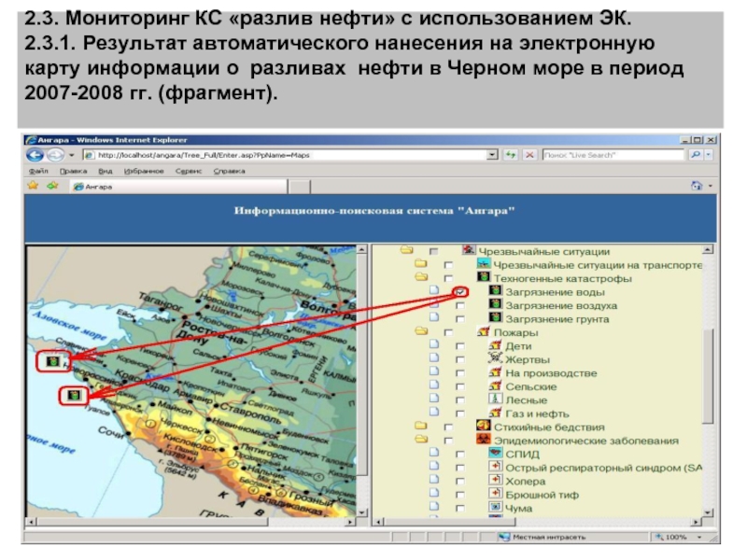
Task: Click the Холера tree entry
Action: pos(526,481)
